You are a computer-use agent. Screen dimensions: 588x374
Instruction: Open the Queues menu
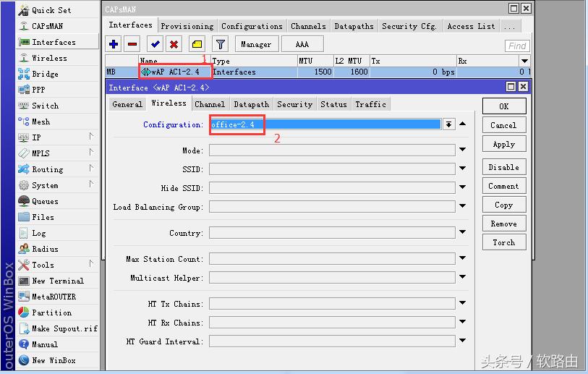pyautogui.click(x=57, y=201)
